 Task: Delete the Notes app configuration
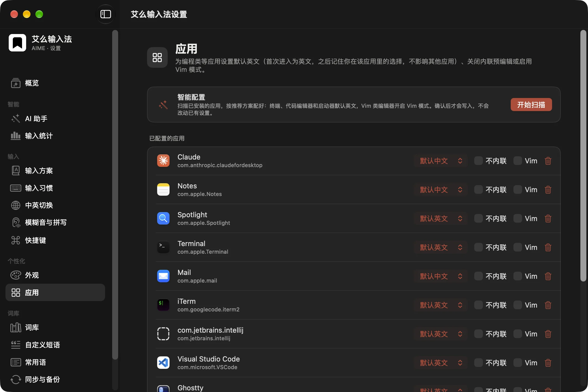[548, 190]
